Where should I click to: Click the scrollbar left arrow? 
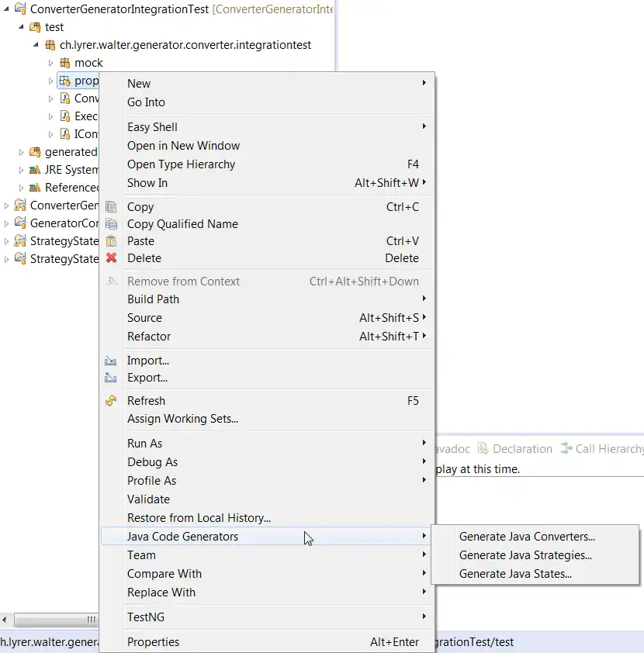point(4,620)
